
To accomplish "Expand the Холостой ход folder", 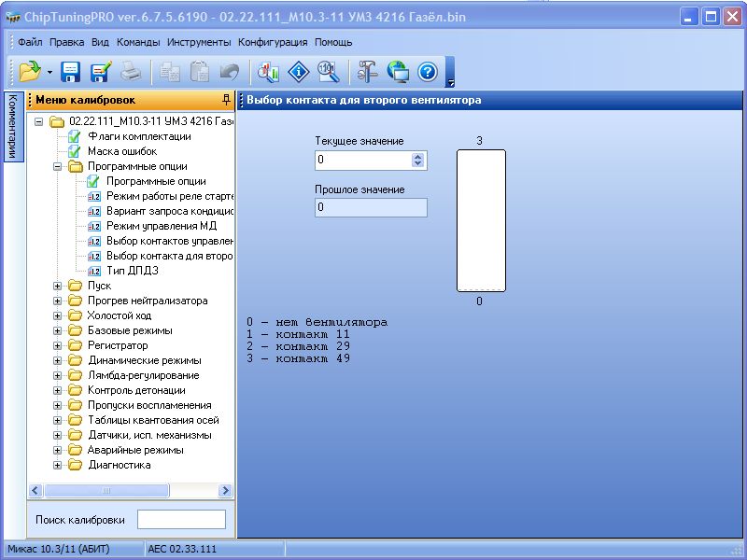I will (x=58, y=315).
